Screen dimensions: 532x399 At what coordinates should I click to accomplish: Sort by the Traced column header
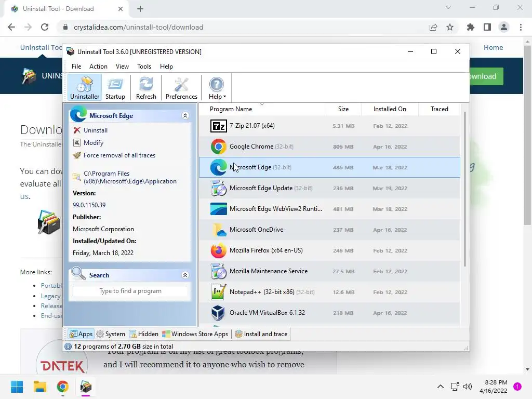[x=439, y=109]
